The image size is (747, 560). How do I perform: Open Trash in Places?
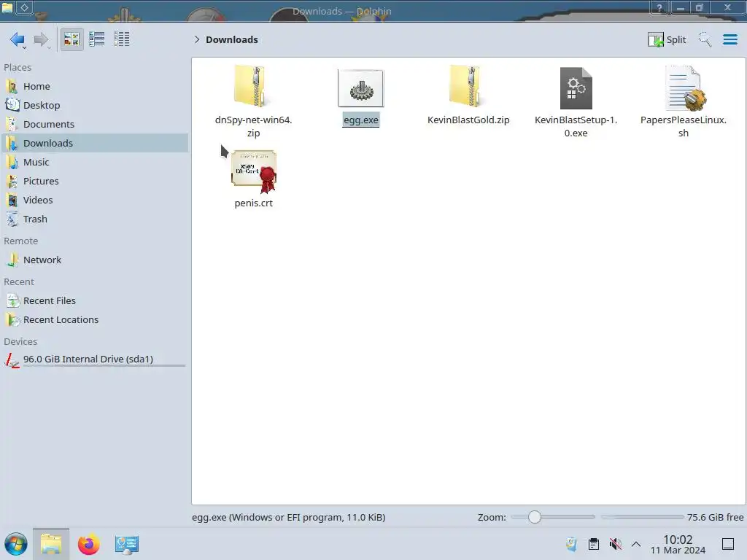coord(94,219)
